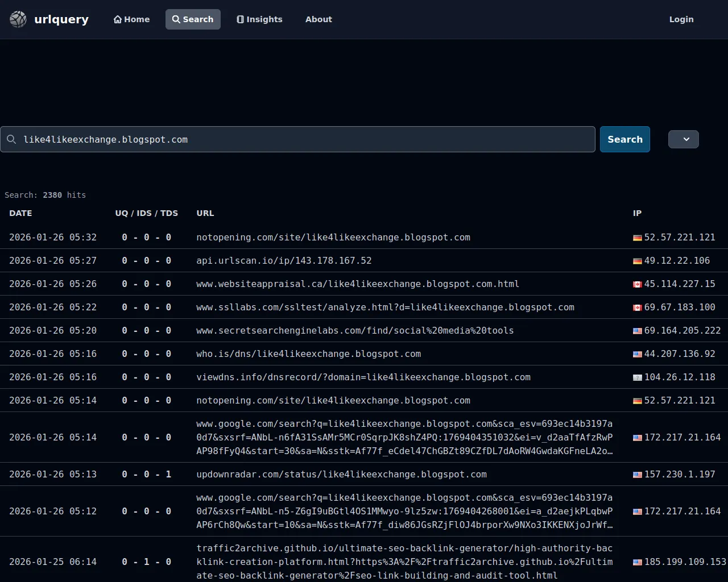The height and width of the screenshot is (582, 728).
Task: Click German flag next to 49.12.22.106
Action: [x=638, y=261]
